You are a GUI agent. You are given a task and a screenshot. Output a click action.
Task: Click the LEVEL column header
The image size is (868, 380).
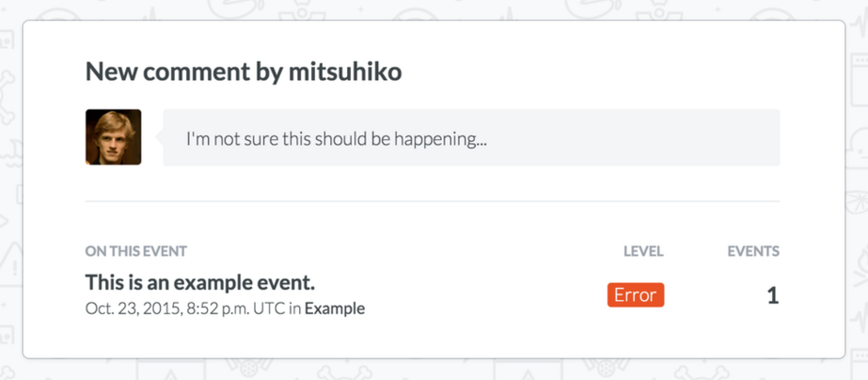(x=643, y=251)
